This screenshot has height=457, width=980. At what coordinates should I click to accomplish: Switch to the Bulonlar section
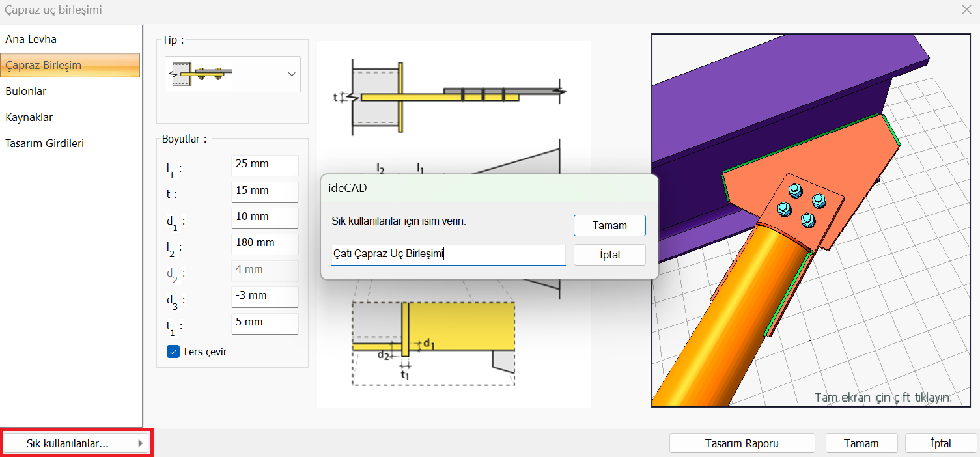pyautogui.click(x=26, y=91)
